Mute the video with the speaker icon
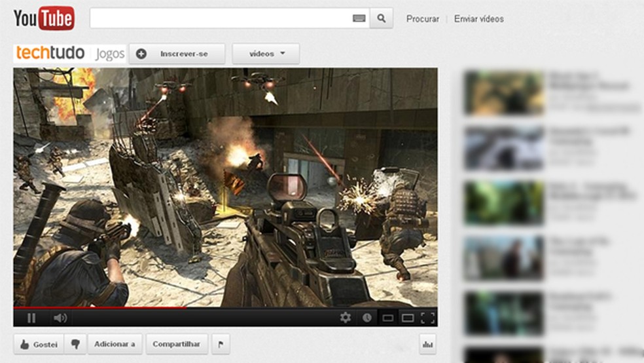 60,318
